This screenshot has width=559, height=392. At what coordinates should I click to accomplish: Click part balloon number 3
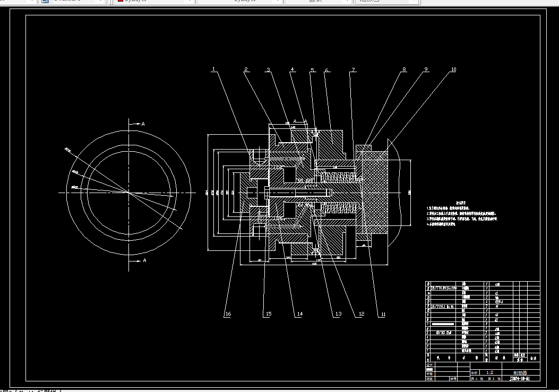click(269, 70)
